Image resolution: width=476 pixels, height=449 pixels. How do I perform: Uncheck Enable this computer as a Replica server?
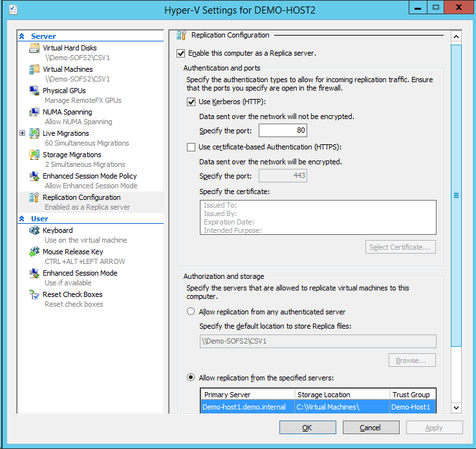180,54
